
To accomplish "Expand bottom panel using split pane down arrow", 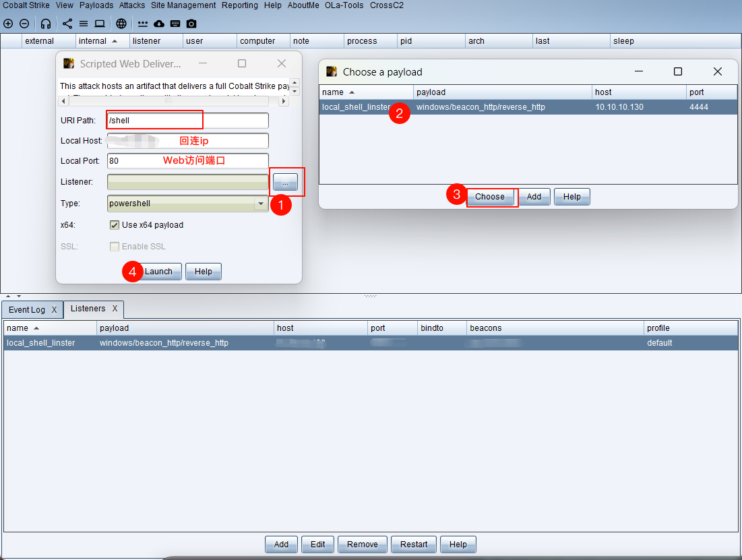I will point(19,296).
